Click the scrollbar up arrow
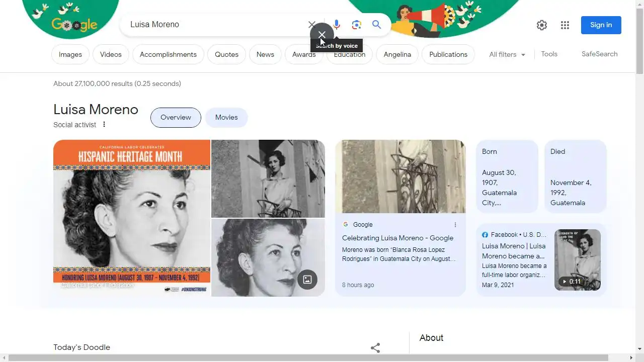644x362 pixels. [639, 4]
